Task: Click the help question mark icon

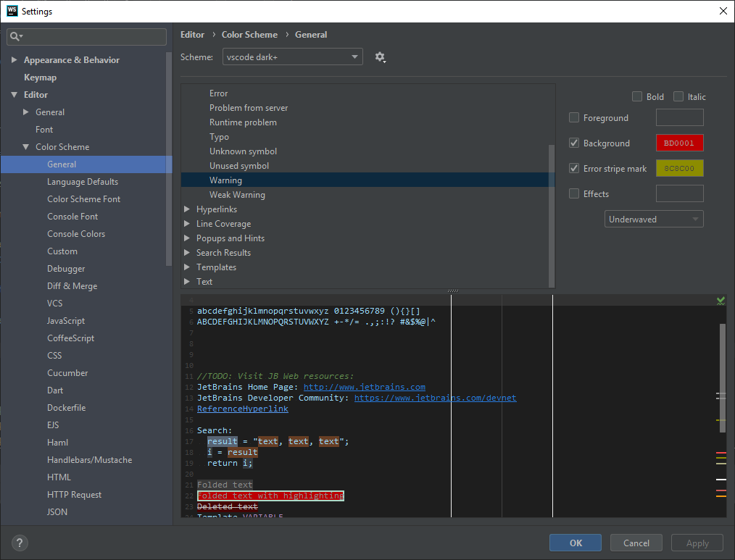Action: [20, 543]
